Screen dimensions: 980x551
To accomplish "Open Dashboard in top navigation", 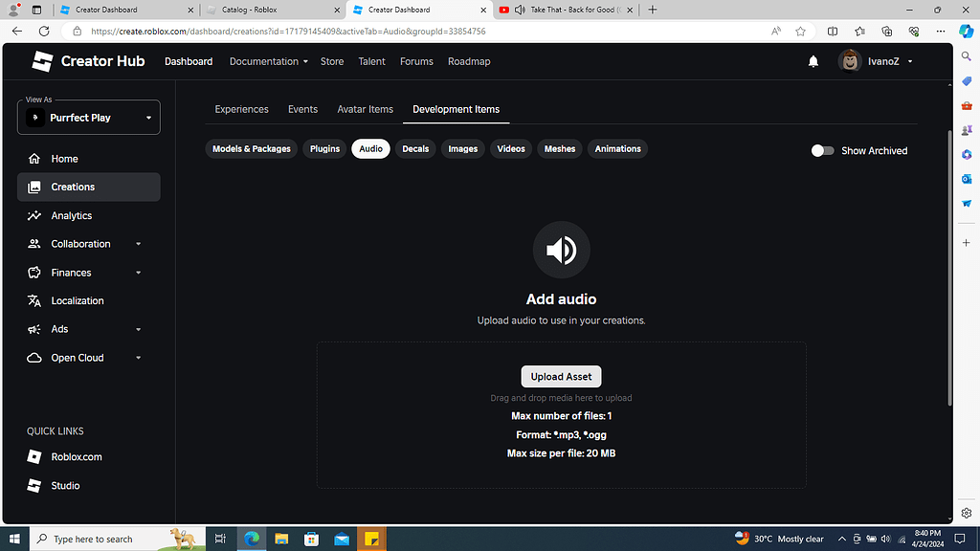I will tap(189, 61).
